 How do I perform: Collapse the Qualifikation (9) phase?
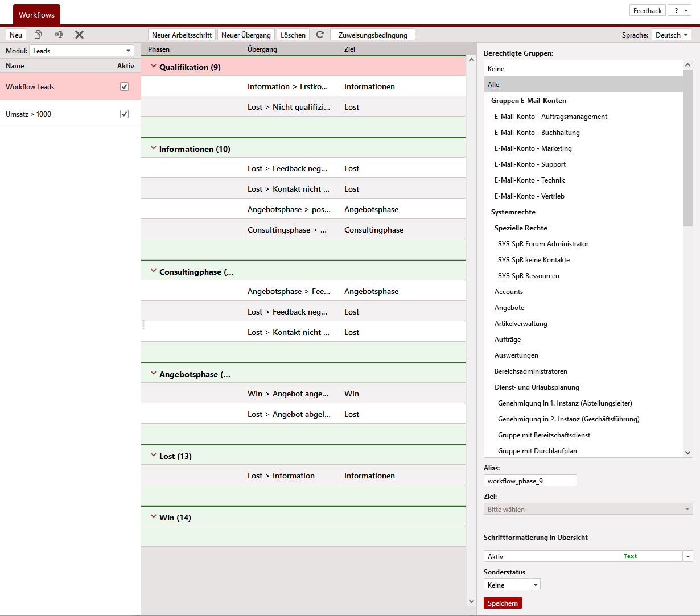click(153, 67)
